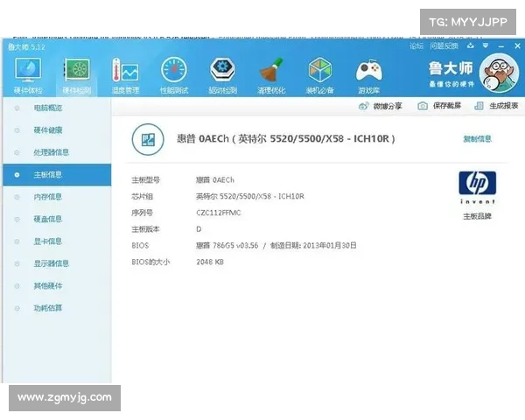Screen dimensions: 525x420
Task: Select 电脑概览 in the sidebar
Action: click(x=48, y=108)
